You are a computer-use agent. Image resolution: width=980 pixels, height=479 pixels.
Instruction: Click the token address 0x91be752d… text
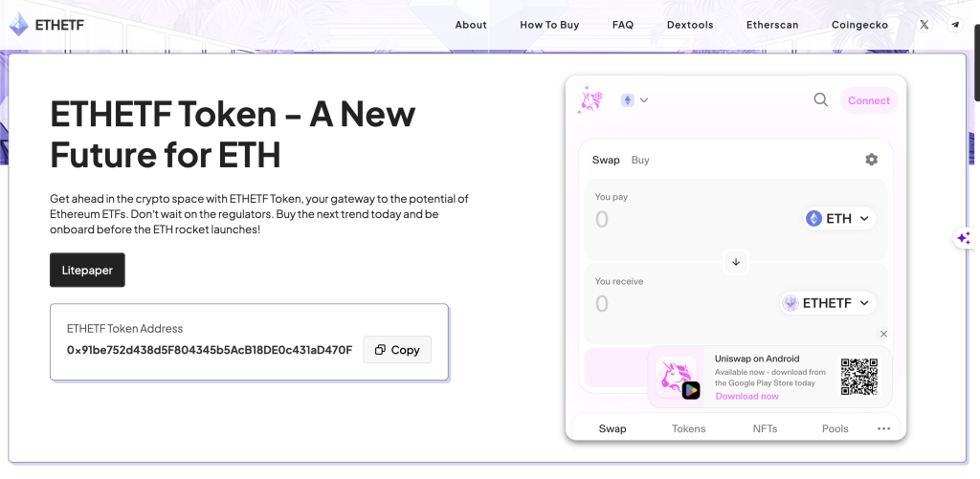[x=210, y=350]
